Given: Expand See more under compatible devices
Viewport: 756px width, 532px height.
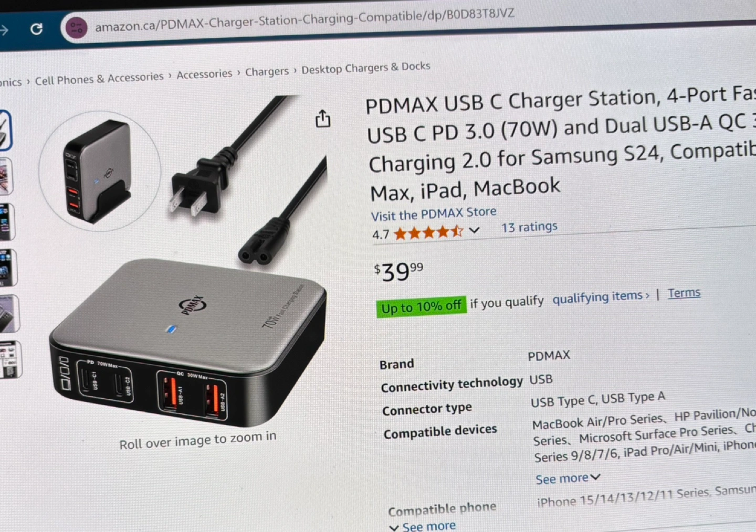Looking at the screenshot, I should coord(568,478).
